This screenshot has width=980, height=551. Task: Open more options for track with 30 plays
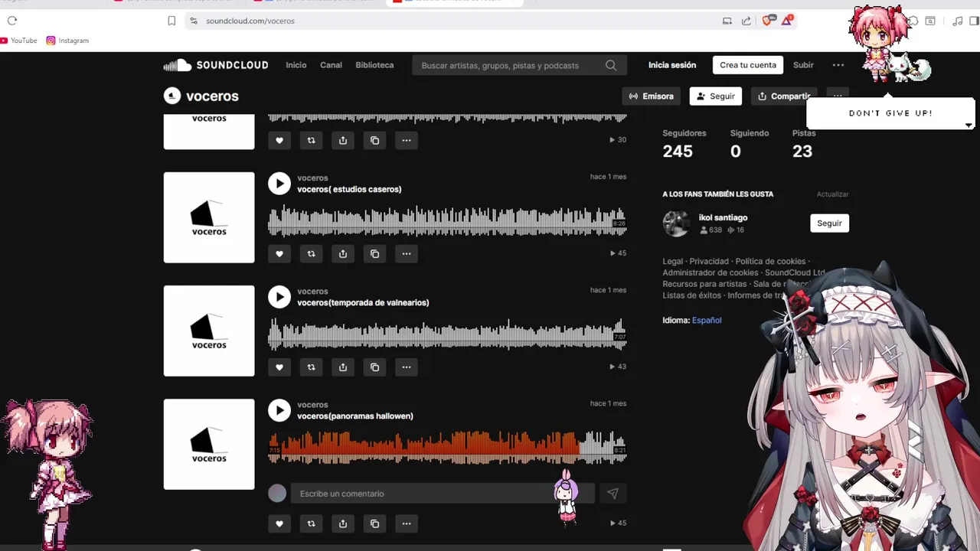click(x=407, y=140)
